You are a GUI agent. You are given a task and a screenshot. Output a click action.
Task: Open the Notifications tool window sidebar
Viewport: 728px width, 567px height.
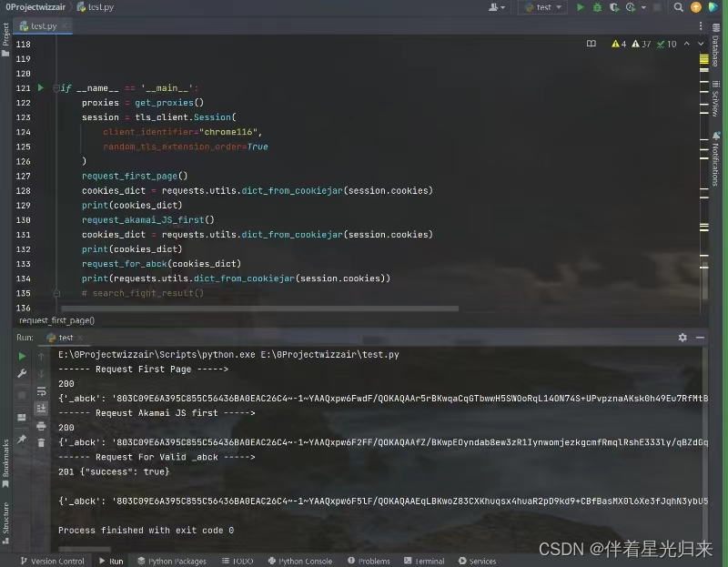coord(715,159)
